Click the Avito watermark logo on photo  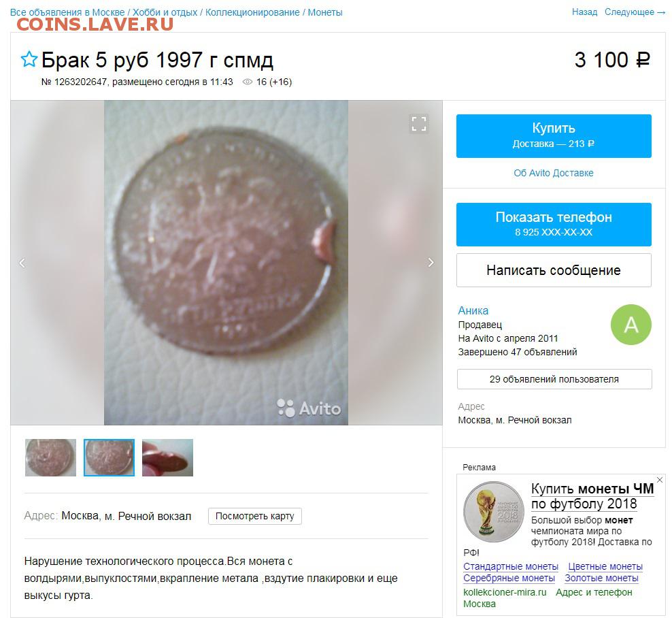pyautogui.click(x=309, y=408)
